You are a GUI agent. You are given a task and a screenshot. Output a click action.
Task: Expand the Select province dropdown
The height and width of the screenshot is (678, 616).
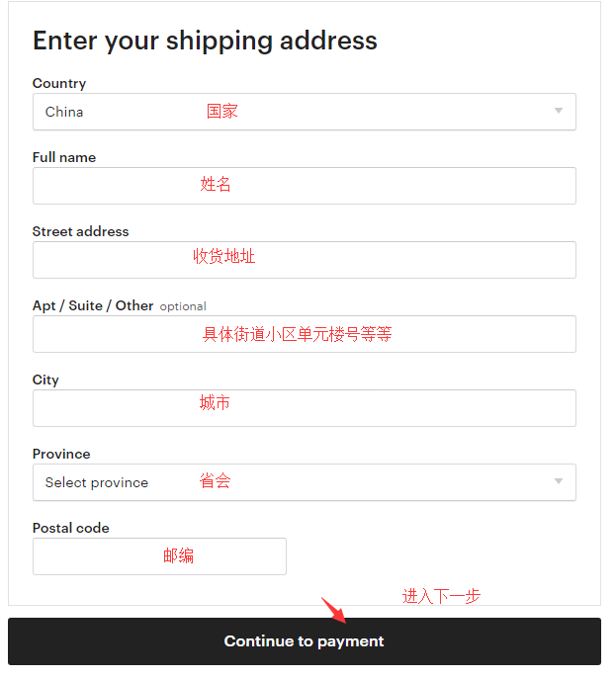tap(297, 482)
